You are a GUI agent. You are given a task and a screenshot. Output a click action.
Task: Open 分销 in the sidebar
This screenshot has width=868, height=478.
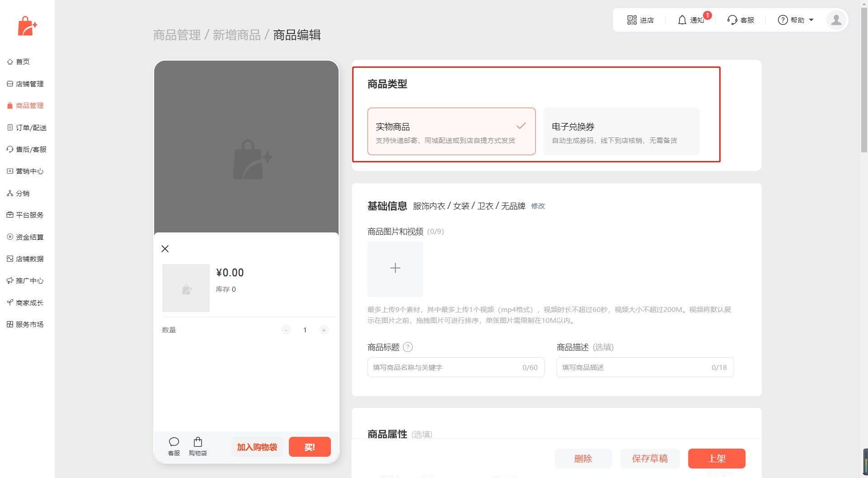coord(19,194)
